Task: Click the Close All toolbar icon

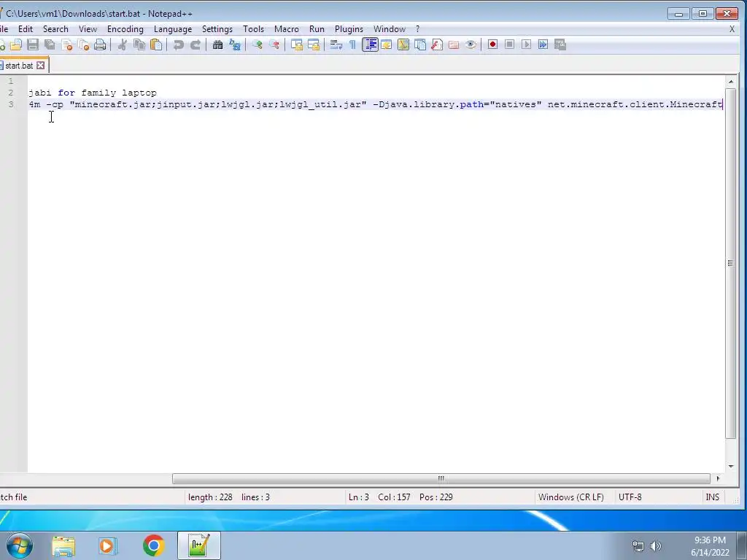Action: coord(83,44)
